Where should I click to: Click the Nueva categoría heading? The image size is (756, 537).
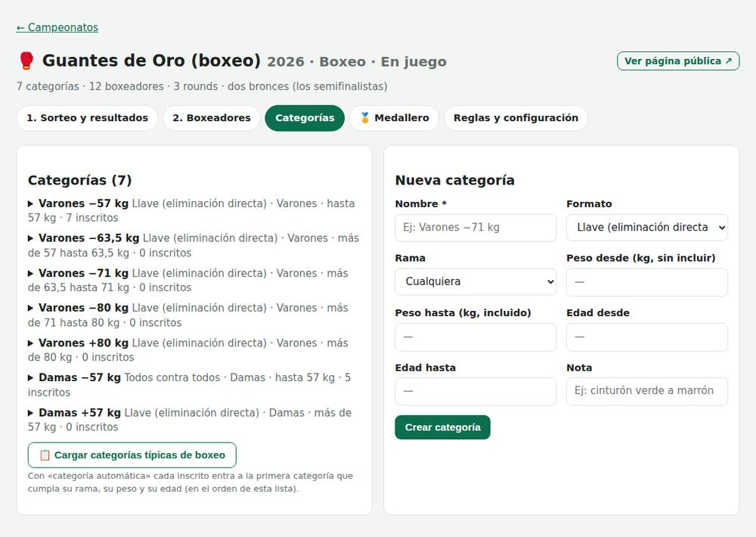454,180
